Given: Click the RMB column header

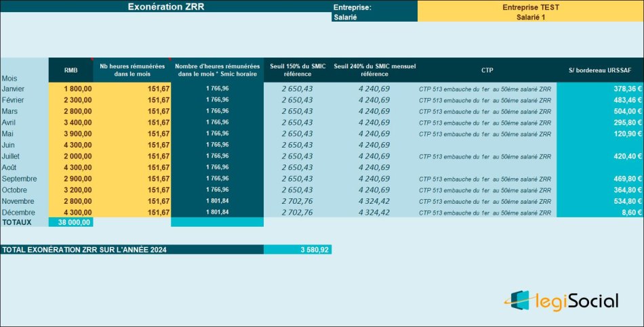Looking at the screenshot, I should [x=71, y=70].
